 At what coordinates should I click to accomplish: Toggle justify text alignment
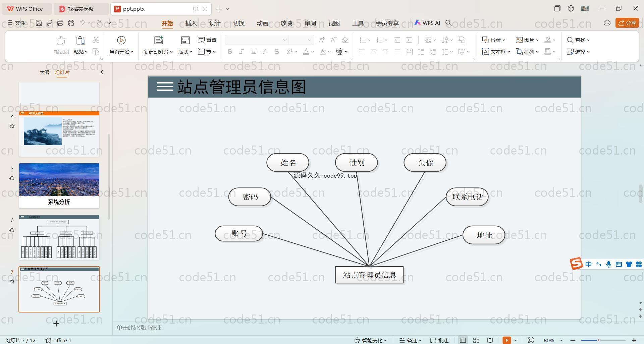point(397,52)
